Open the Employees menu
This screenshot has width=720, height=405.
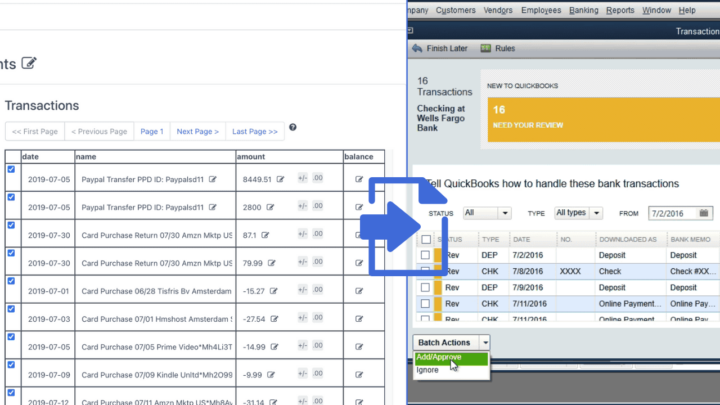pos(541,10)
